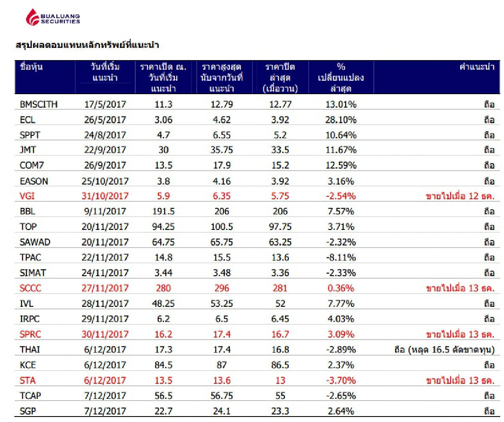Click the ECL percent change 28.10%
504x422 pixels.
pos(341,120)
